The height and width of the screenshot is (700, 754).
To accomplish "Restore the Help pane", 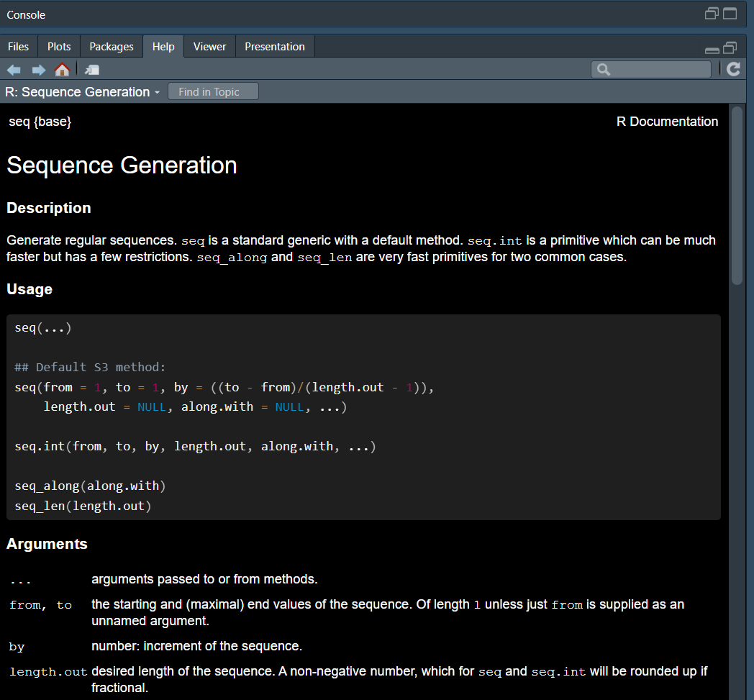I will coord(730,47).
